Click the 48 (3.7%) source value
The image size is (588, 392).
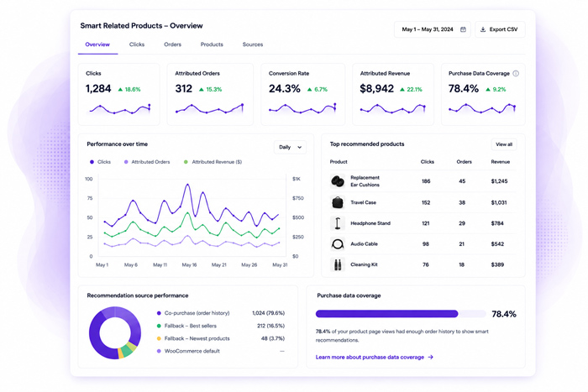pos(273,338)
